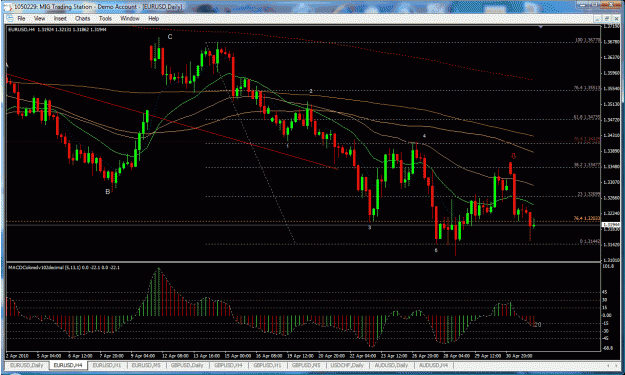Switch to the first EURUSD,Daily chart tab

[x=26, y=365]
